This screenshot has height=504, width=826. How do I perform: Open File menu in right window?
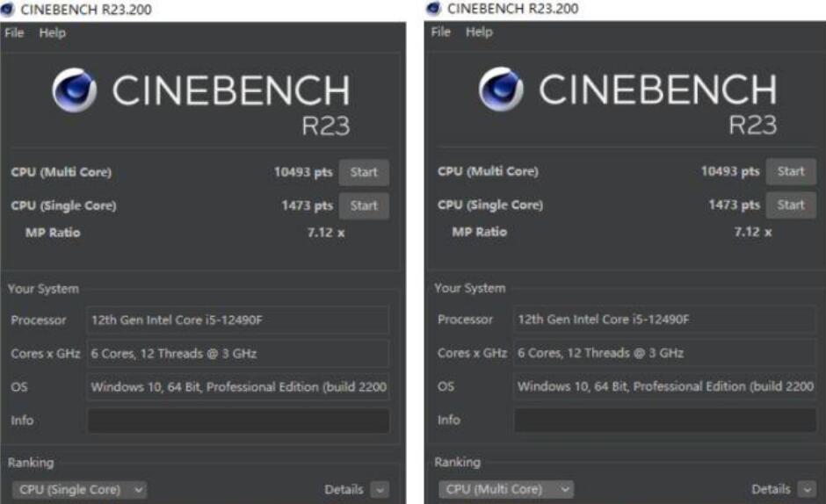pos(441,32)
